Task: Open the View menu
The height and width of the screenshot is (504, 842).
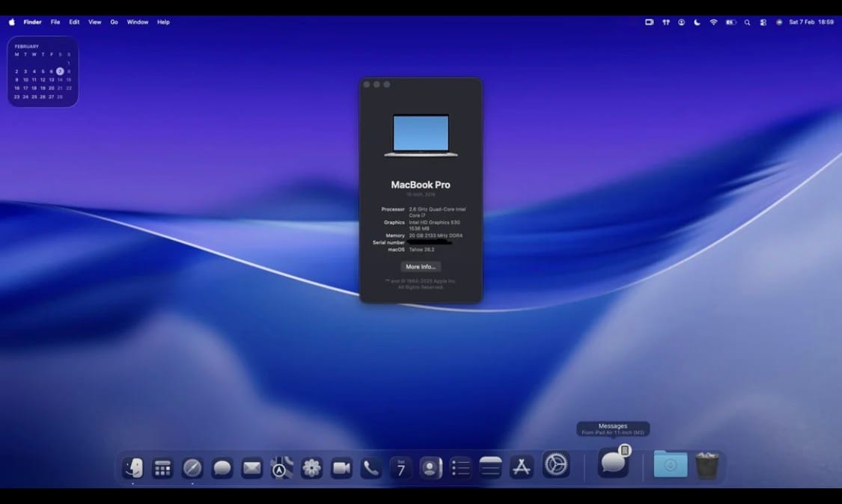Action: tap(94, 22)
